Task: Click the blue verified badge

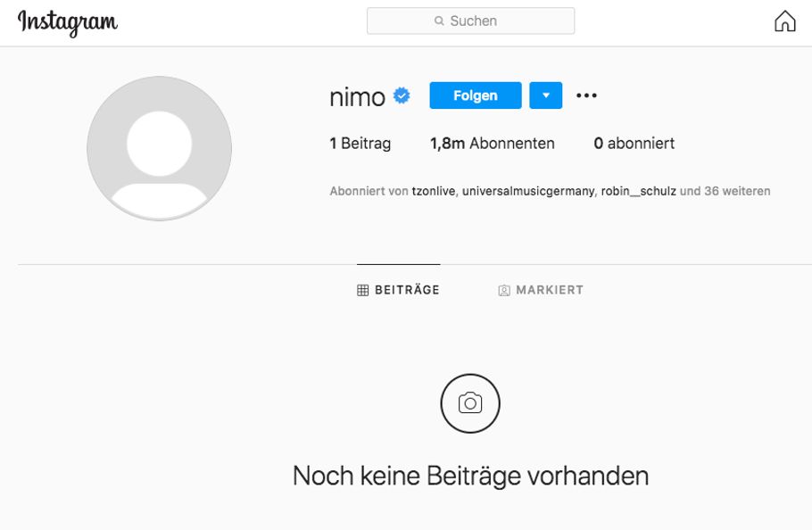Action: [402, 95]
